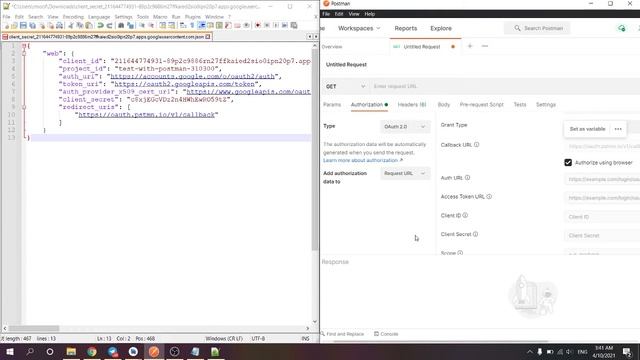
Task: Click Open file icon in Notepad++ toolbar
Action: (x=15, y=25)
